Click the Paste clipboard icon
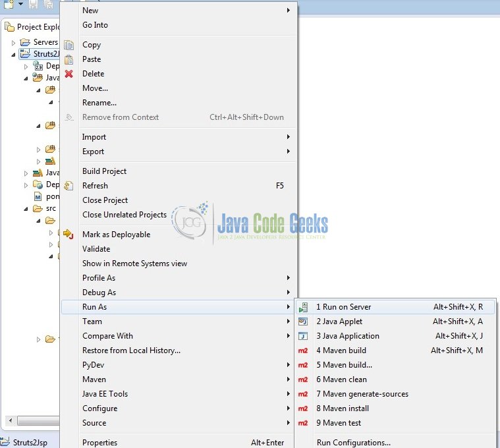 tap(69, 60)
